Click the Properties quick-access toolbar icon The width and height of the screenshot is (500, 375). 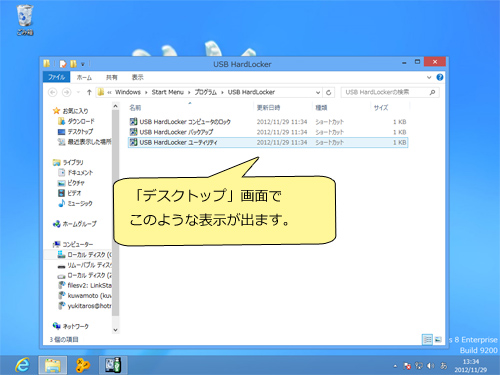pos(63,64)
